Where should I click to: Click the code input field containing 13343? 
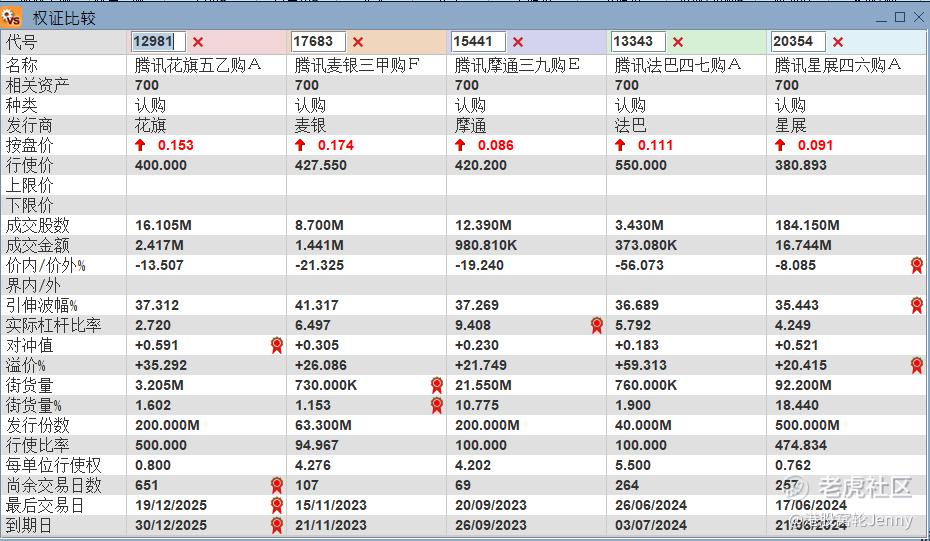pos(638,42)
